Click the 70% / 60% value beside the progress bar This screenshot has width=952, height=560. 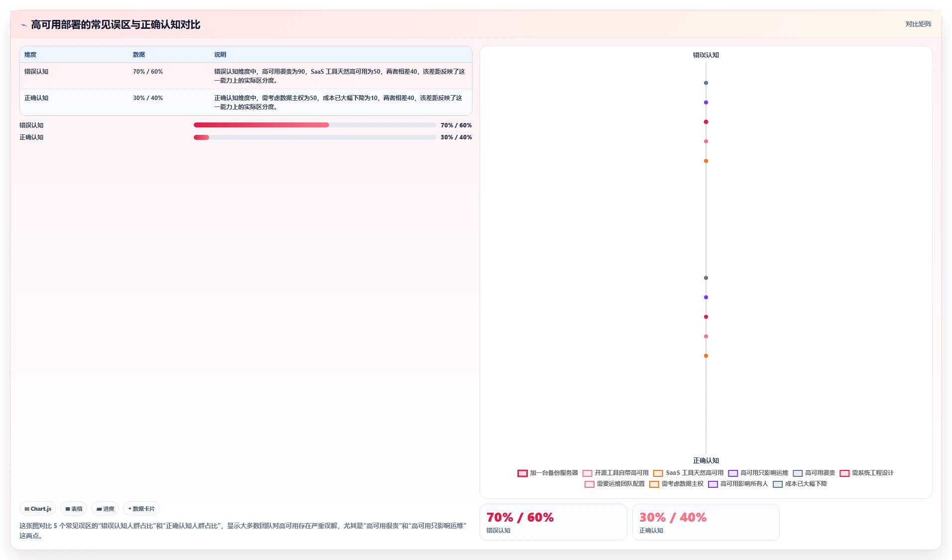(456, 125)
